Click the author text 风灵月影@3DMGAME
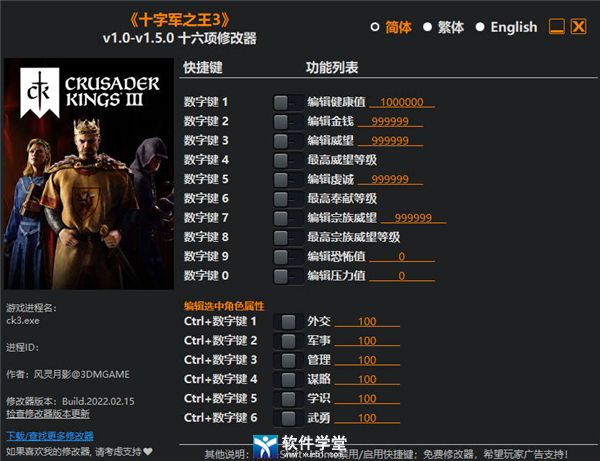Viewport: 600px width, 461px height. [82, 374]
